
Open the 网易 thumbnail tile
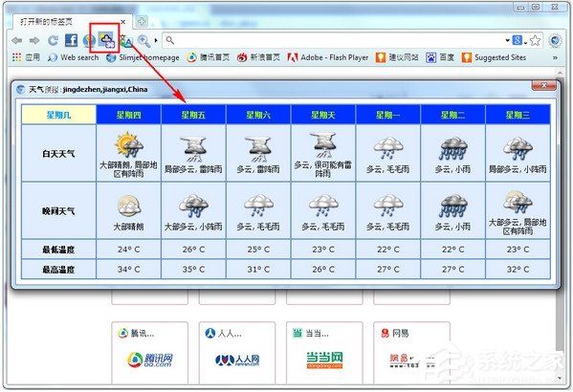(x=412, y=352)
